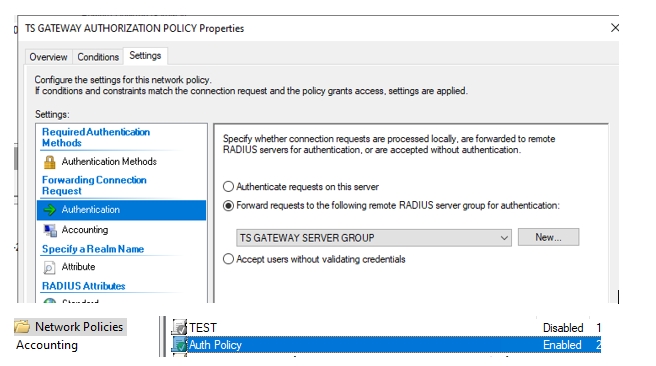
Task: Click the Attribute magnifier page icon
Action: tap(49, 267)
